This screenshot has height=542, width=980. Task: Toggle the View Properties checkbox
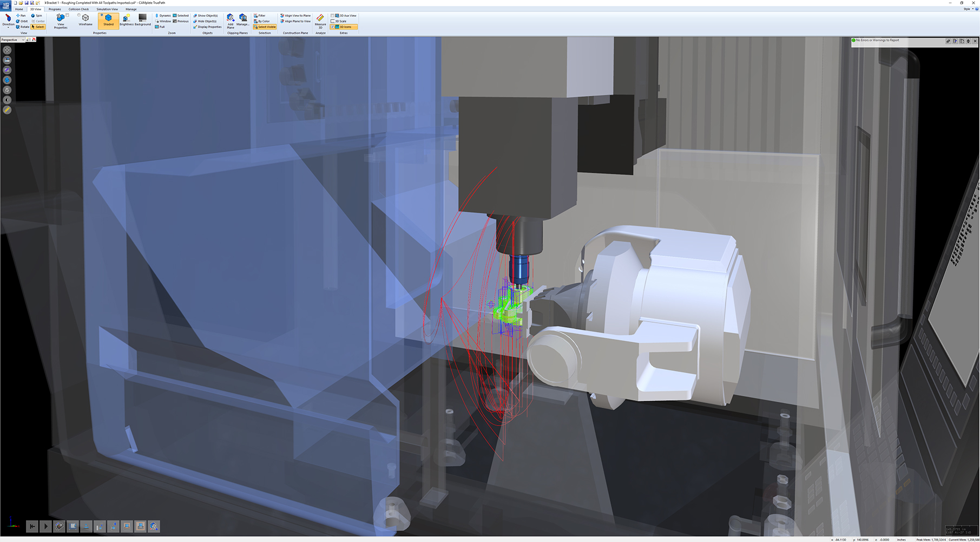[x=67, y=15]
